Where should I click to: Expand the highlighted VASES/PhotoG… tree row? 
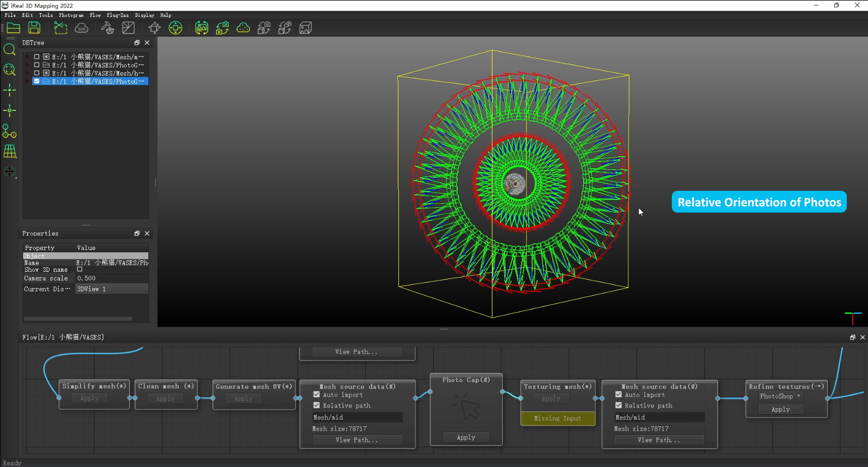[28, 81]
